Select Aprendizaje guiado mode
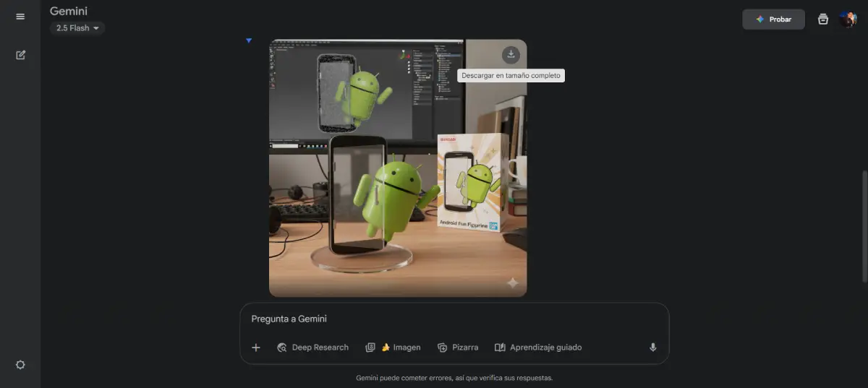This screenshot has width=868, height=388. [x=537, y=348]
